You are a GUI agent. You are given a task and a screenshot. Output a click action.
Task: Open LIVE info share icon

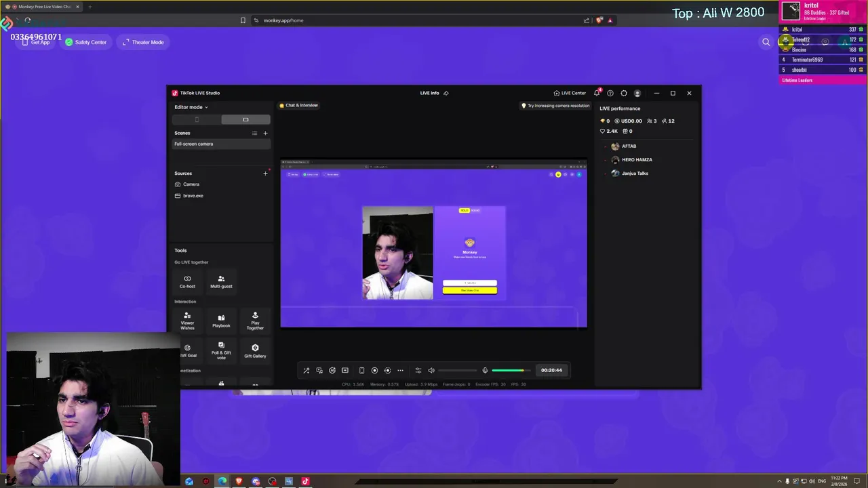446,93
